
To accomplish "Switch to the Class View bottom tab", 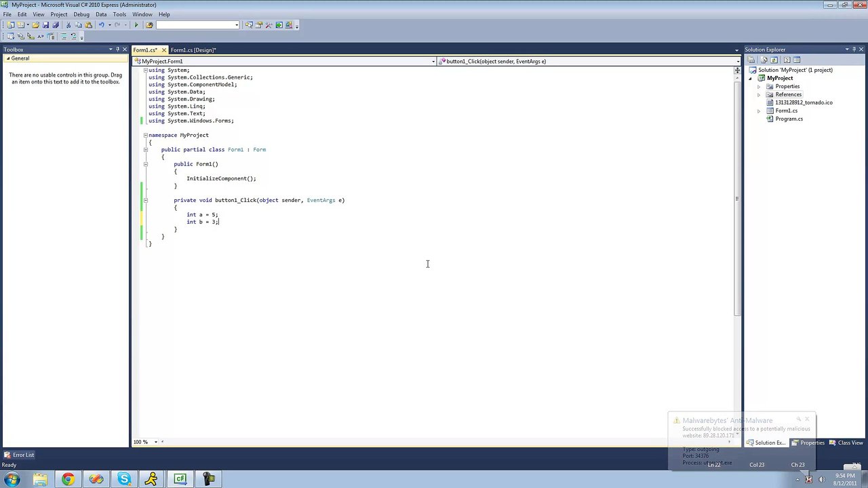I will click(x=846, y=443).
